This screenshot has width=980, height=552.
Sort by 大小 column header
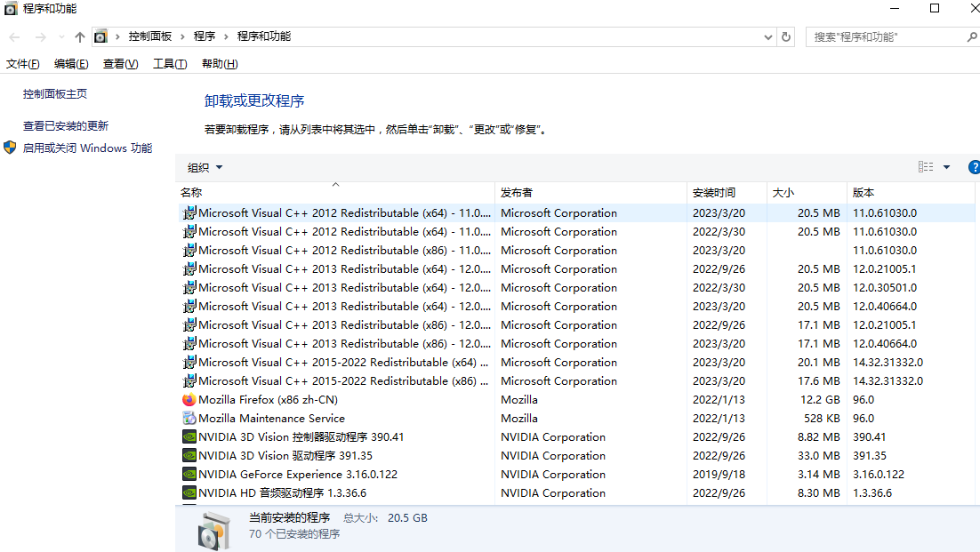(x=807, y=192)
